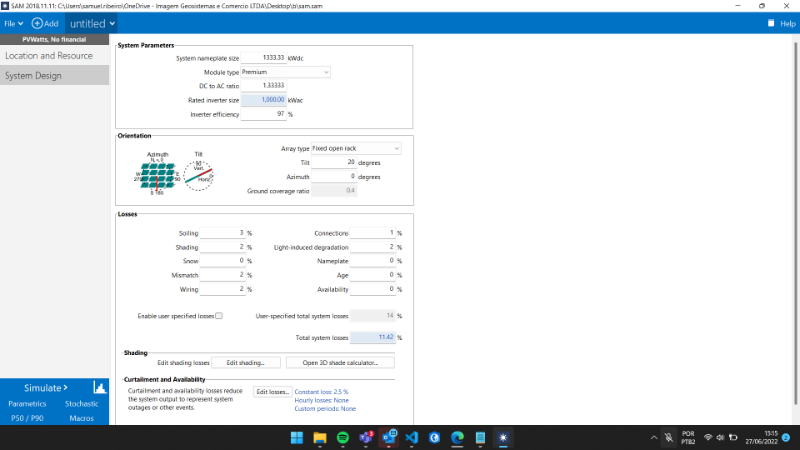Click the System nameplate size field
This screenshot has width=800, height=450.
click(x=256, y=58)
